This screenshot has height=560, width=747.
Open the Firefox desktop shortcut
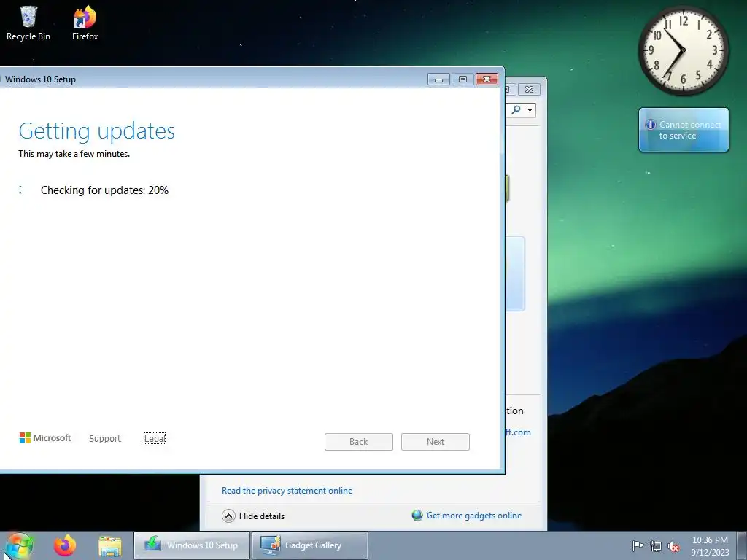[x=85, y=23]
